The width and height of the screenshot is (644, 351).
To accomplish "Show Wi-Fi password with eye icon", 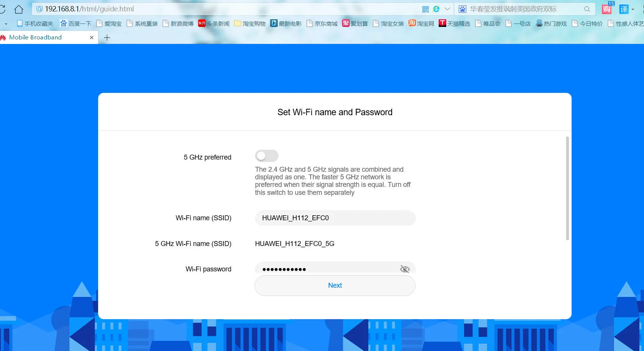I will (x=405, y=269).
